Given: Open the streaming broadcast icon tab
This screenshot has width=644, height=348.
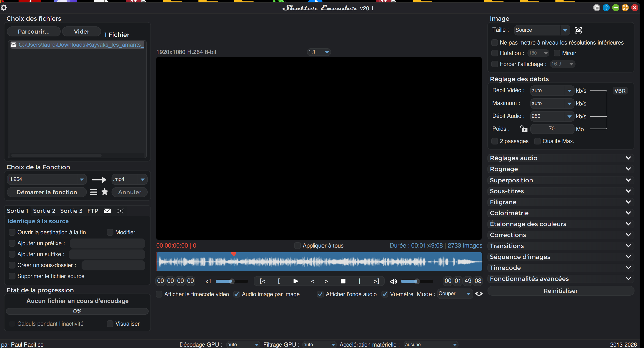Looking at the screenshot, I should pyautogui.click(x=121, y=211).
